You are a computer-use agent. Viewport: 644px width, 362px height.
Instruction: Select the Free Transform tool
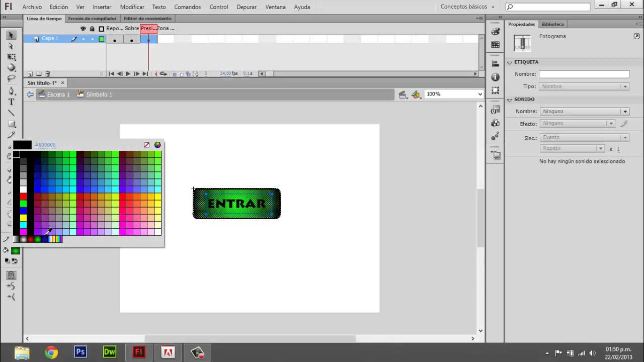[12, 57]
